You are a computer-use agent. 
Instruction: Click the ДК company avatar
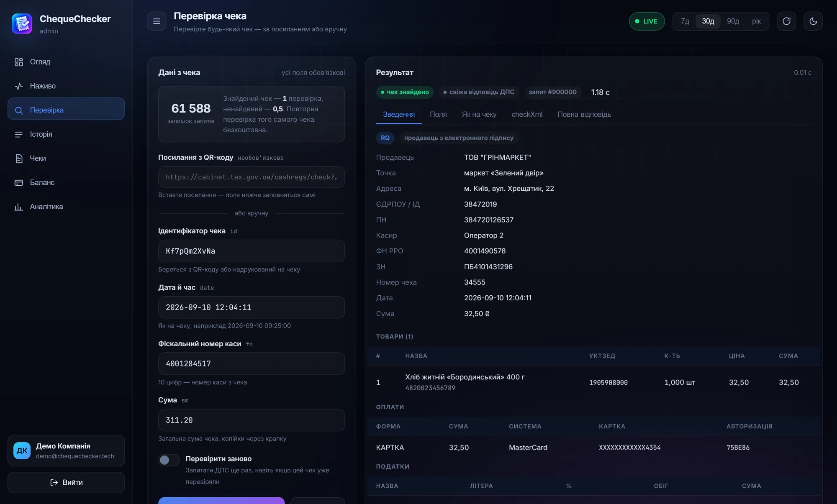click(22, 450)
